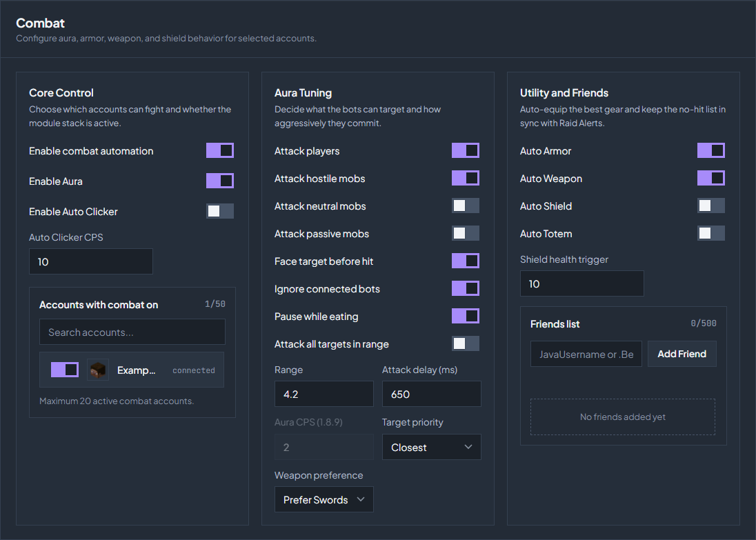This screenshot has height=540, width=756.
Task: Click the Core Control heading
Action: tap(61, 92)
